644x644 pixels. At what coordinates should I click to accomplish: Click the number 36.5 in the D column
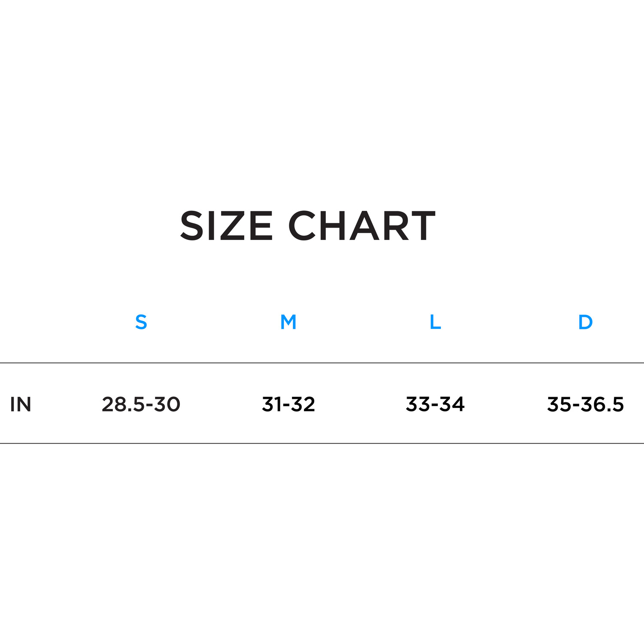click(603, 404)
